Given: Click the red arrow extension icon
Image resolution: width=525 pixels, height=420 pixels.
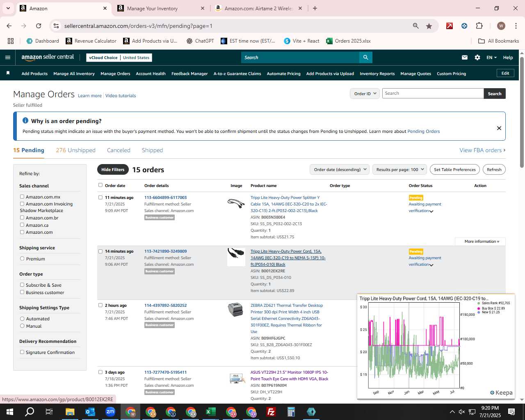Looking at the screenshot, I should [x=450, y=26].
